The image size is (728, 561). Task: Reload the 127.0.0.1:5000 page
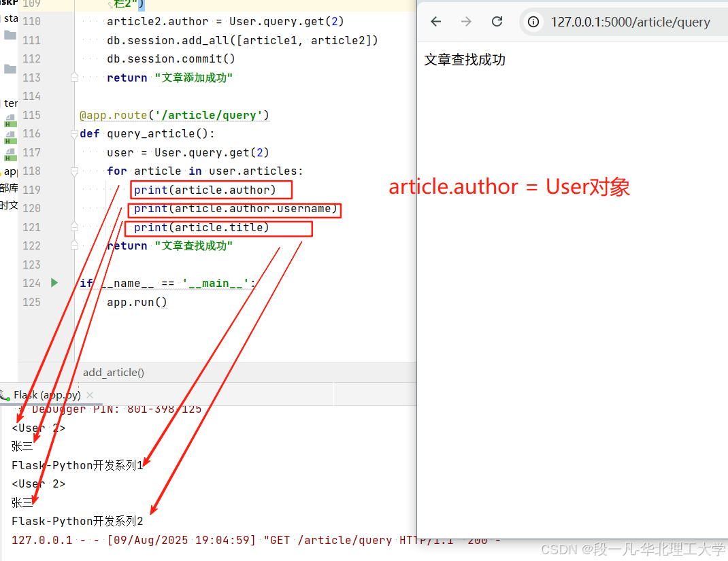coord(497,22)
